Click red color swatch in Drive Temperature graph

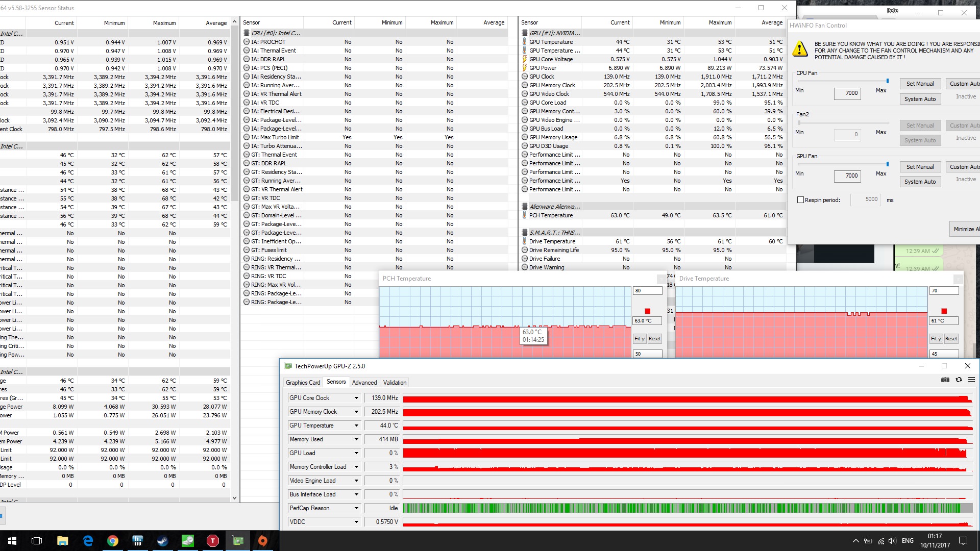pos(944,311)
